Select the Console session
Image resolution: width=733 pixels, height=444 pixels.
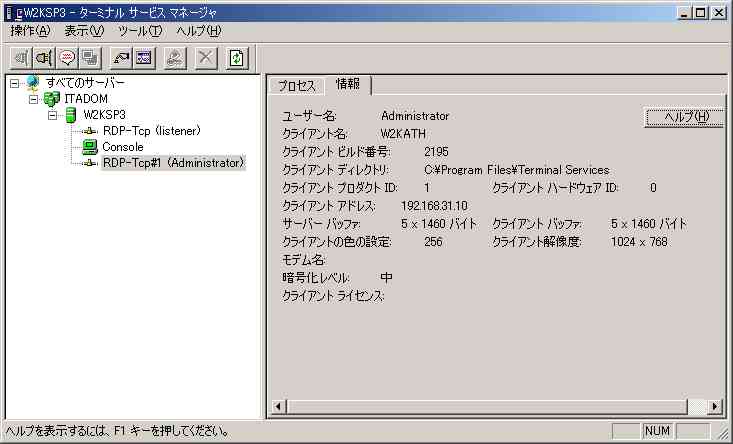click(123, 147)
